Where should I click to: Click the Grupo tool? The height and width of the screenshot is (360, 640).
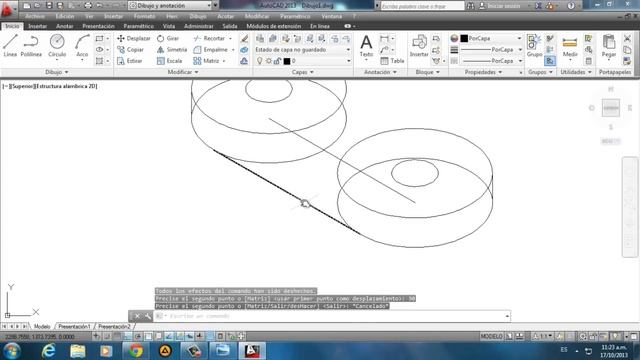[534, 46]
